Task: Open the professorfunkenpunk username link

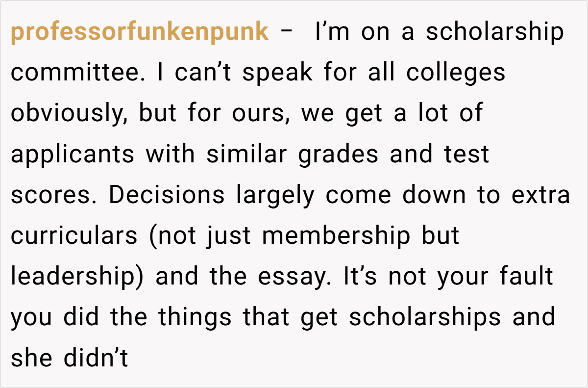Action: 140,32
